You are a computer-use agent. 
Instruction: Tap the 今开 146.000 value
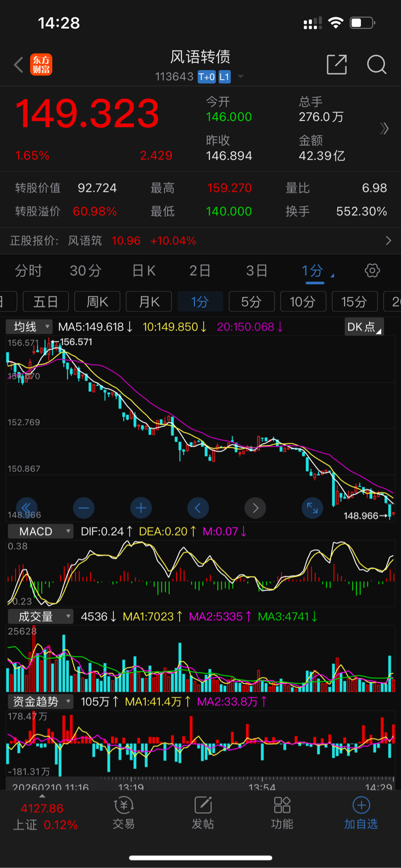[229, 117]
